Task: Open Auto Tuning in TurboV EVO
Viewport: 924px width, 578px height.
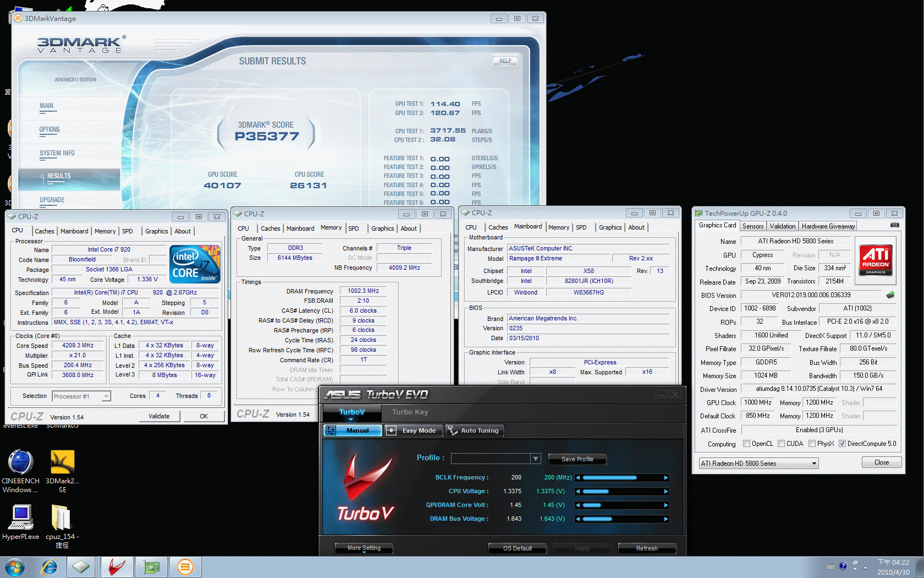Action: (474, 430)
